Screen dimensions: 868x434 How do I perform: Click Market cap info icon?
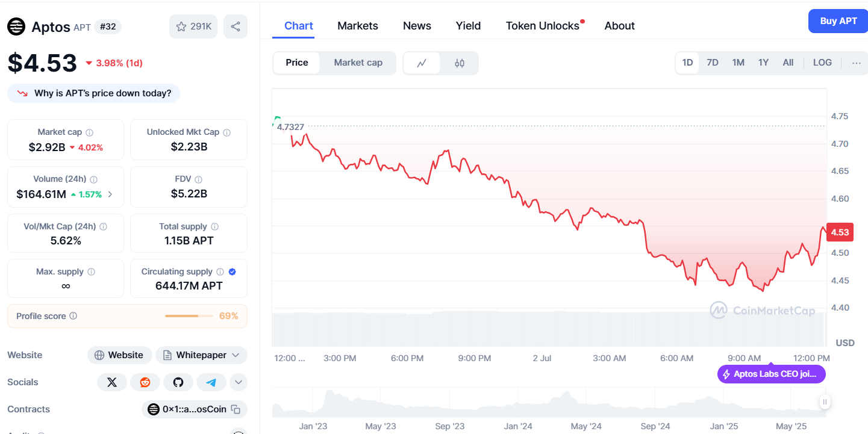pyautogui.click(x=89, y=132)
